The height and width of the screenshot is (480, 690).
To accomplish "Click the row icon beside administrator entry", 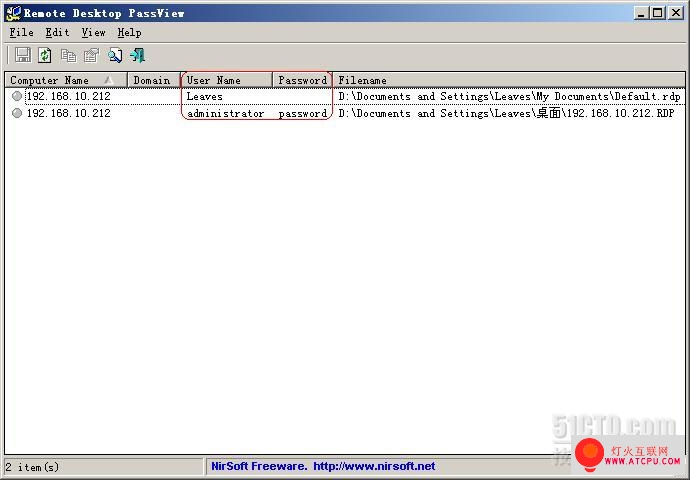I will 17,113.
